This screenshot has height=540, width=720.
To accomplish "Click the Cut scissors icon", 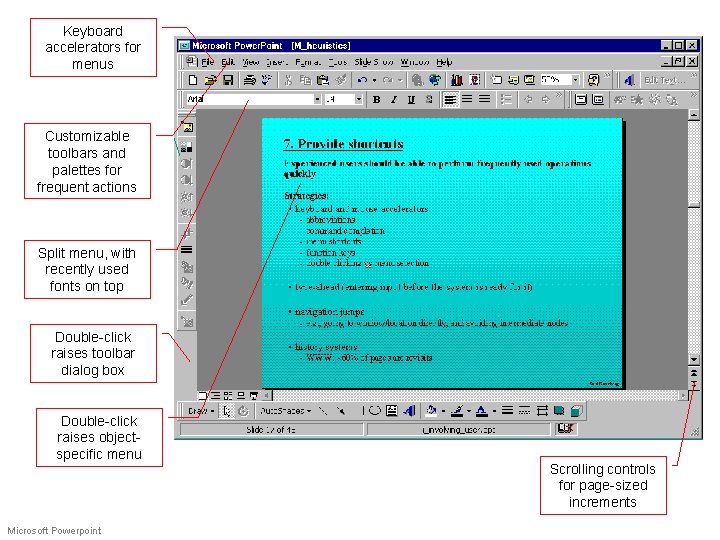I will click(x=288, y=80).
